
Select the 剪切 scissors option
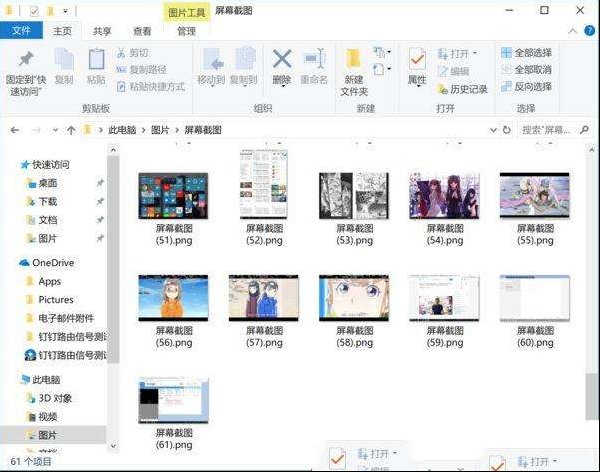point(132,53)
